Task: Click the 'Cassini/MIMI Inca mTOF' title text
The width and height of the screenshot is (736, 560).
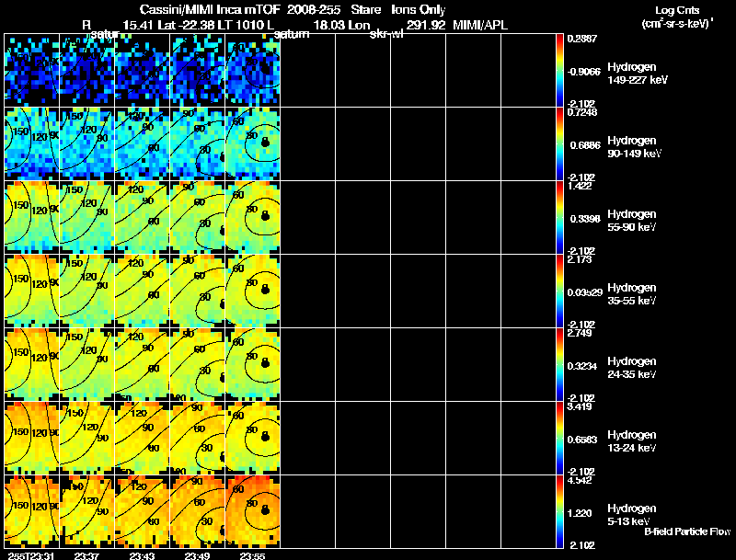Action: 210,9
